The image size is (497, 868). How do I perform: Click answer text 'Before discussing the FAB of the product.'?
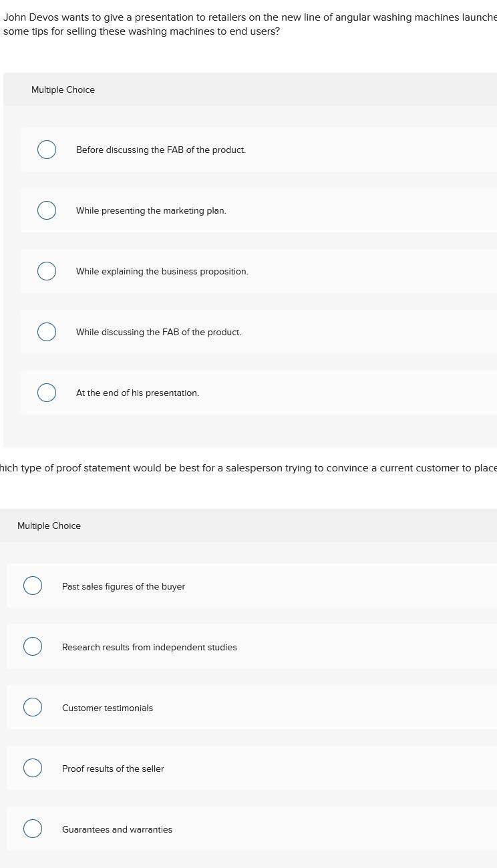coord(161,150)
